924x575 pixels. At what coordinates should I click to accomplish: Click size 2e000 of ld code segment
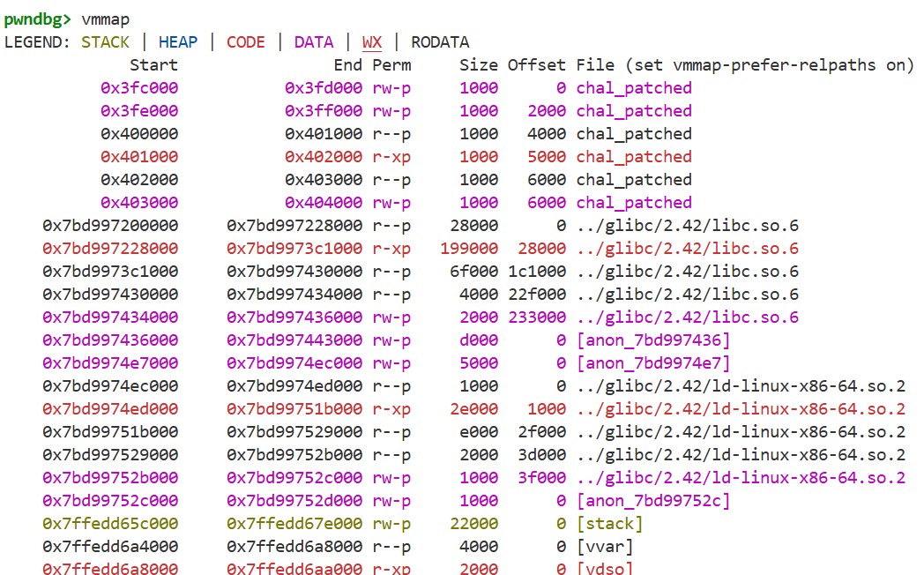point(473,409)
